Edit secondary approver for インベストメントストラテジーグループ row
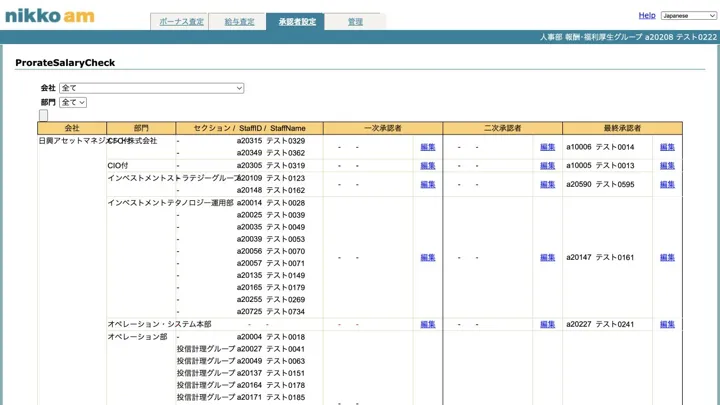 [x=547, y=184]
